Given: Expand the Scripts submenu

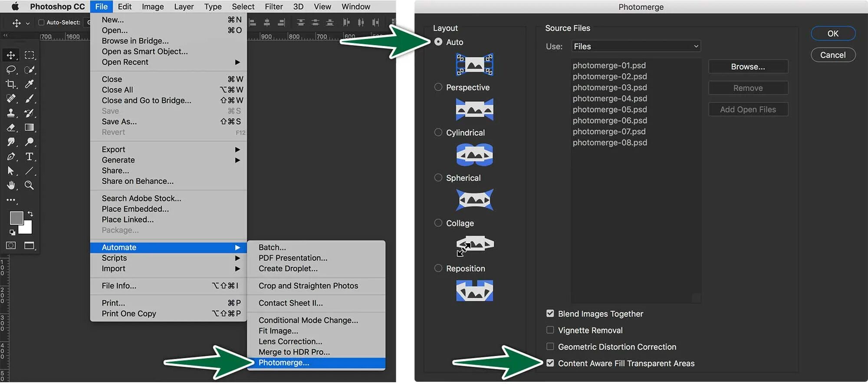Looking at the screenshot, I should pyautogui.click(x=168, y=258).
